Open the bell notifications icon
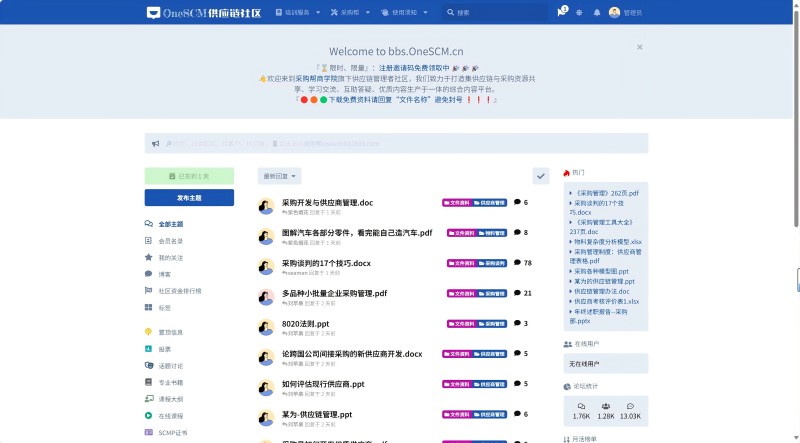This screenshot has width=800, height=443. pos(596,13)
